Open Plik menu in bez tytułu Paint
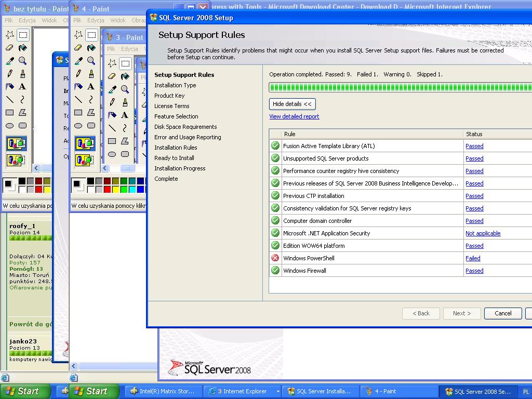Screen dimensions: 532x399 pyautogui.click(x=9, y=20)
